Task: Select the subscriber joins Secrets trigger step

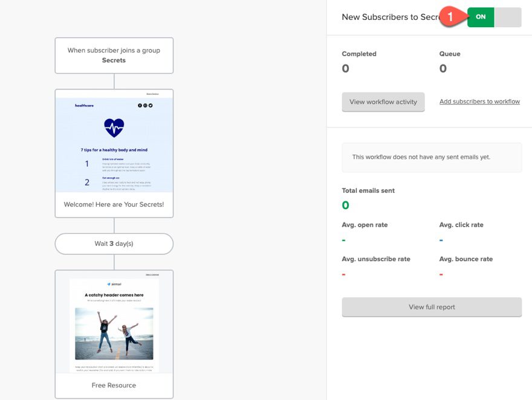Action: point(114,56)
